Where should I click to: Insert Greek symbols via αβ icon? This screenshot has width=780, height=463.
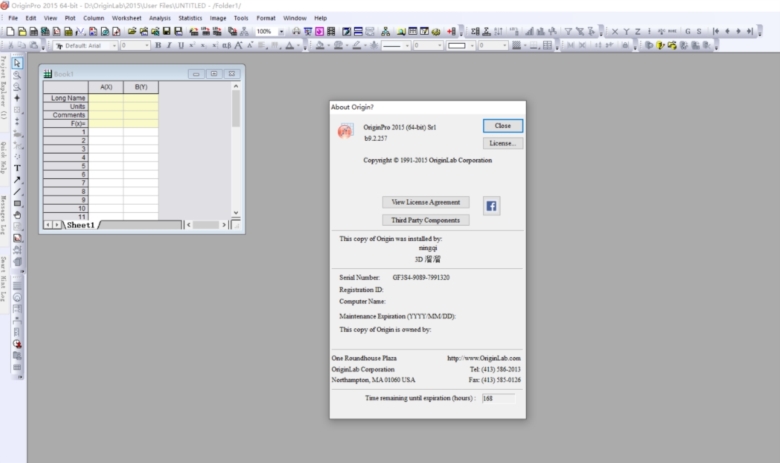226,45
